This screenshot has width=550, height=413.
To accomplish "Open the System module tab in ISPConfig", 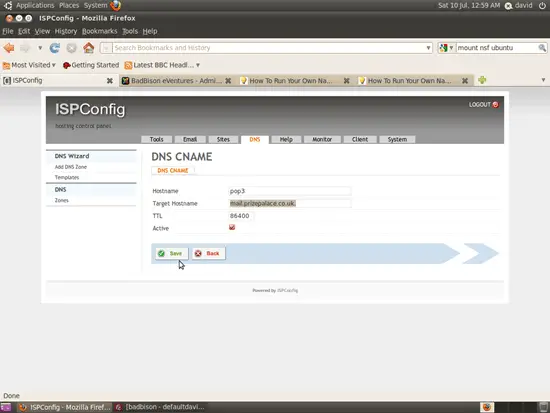I will tap(397, 139).
